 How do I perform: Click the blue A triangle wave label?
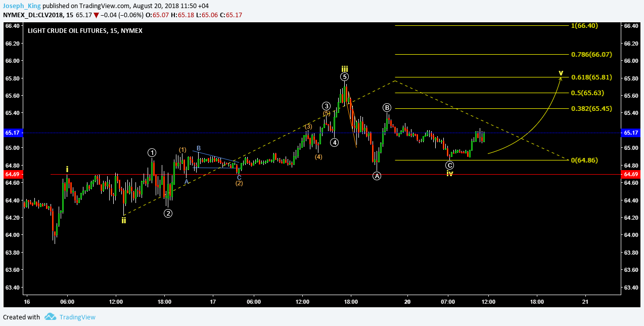(x=186, y=181)
